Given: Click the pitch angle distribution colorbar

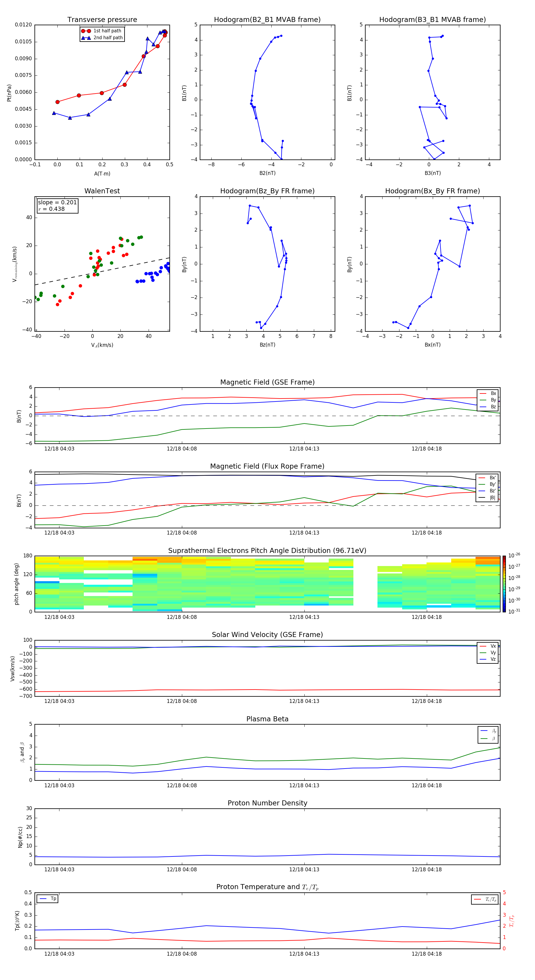Looking at the screenshot, I should tap(504, 584).
